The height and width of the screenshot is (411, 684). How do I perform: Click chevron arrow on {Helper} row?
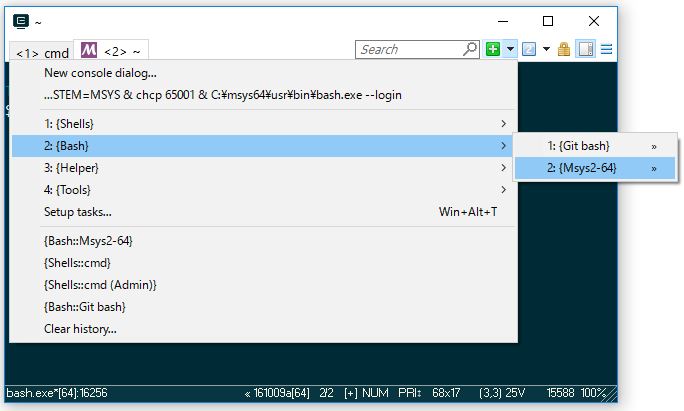pos(503,168)
